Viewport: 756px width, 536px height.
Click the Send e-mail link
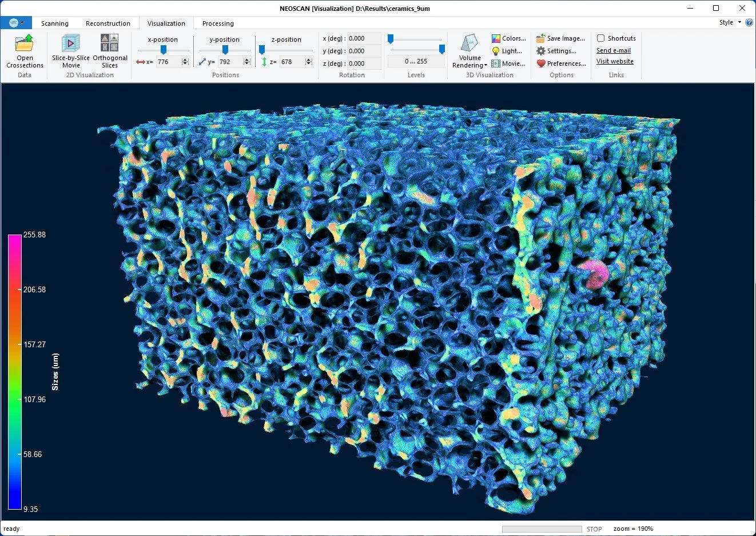(614, 50)
